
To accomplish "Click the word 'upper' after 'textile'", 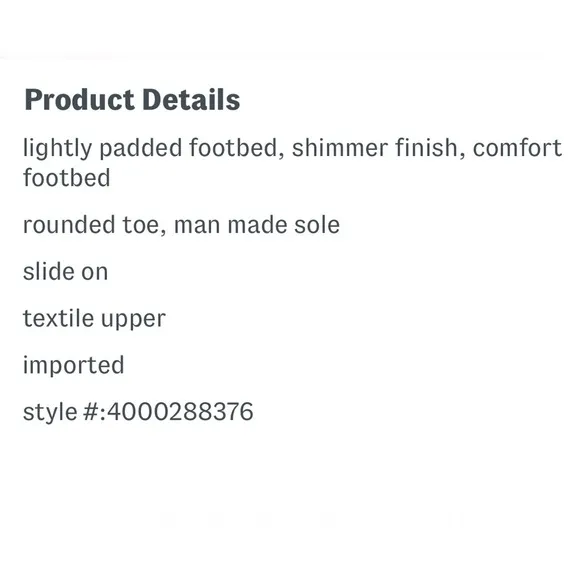I will coord(133,320).
